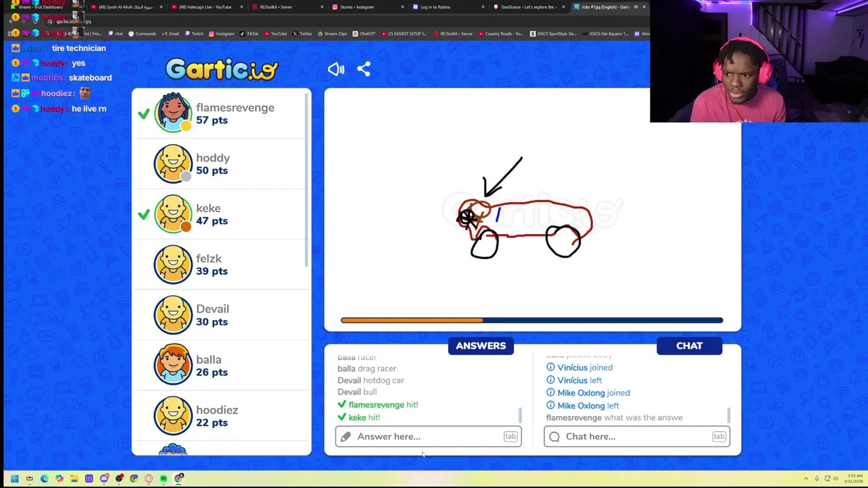868x488 pixels.
Task: Click the round timer progress bar
Action: 532,320
